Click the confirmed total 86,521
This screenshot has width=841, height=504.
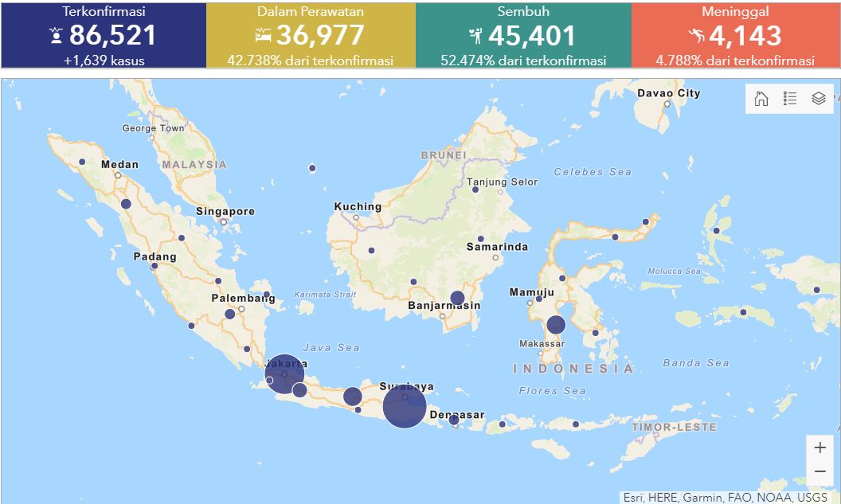[112, 35]
